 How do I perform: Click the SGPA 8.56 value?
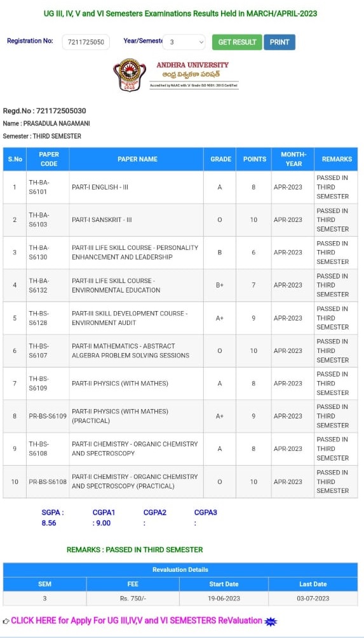click(x=49, y=523)
